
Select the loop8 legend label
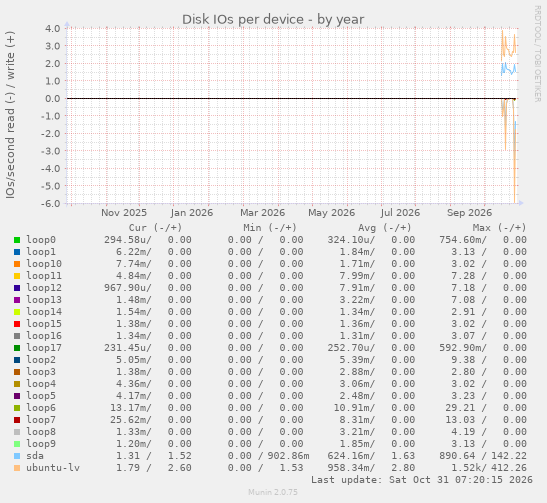coord(41,432)
